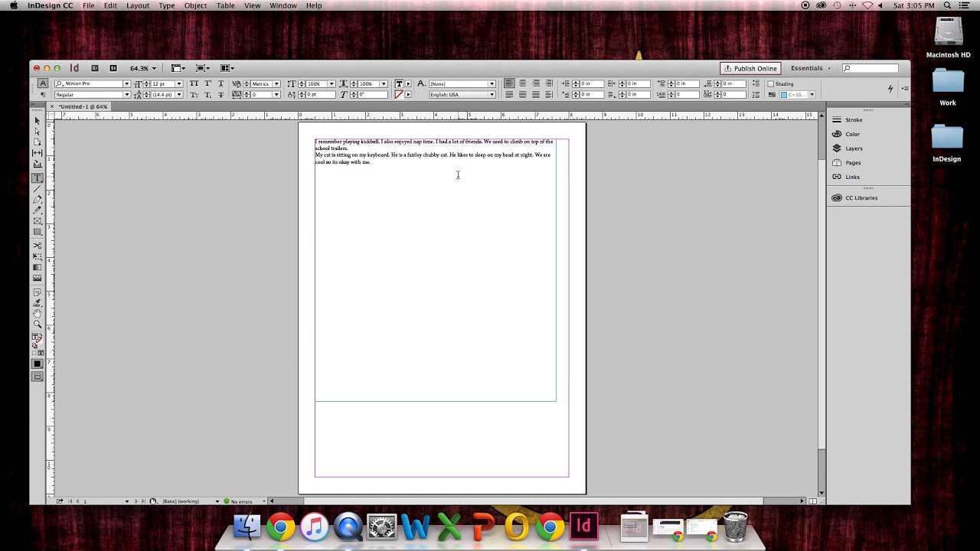Select the Gap tool

pyautogui.click(x=37, y=152)
